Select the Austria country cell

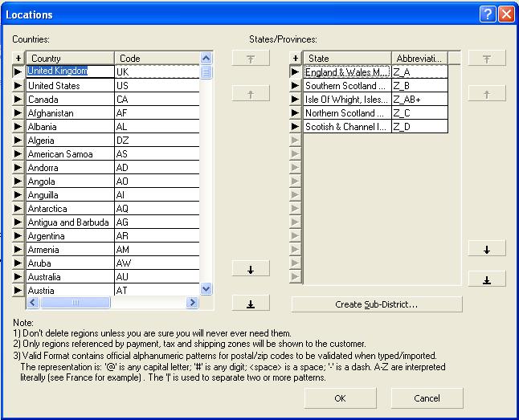(x=70, y=290)
